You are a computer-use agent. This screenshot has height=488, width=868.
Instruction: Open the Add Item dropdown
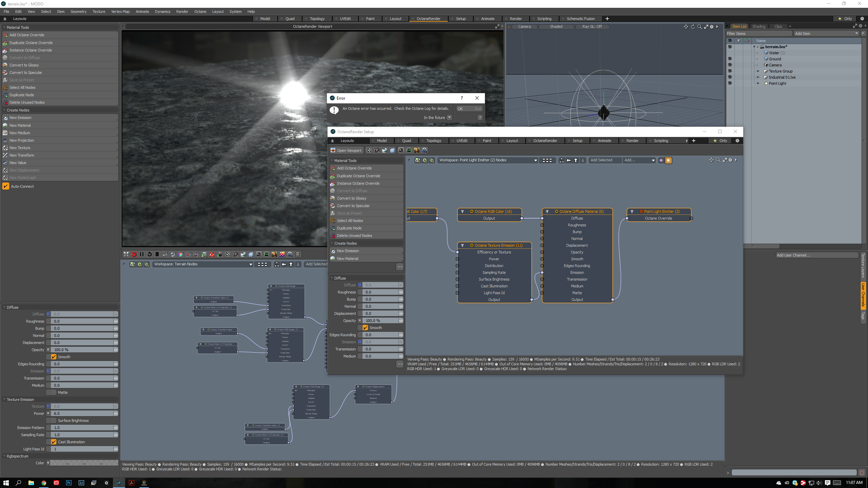point(826,33)
